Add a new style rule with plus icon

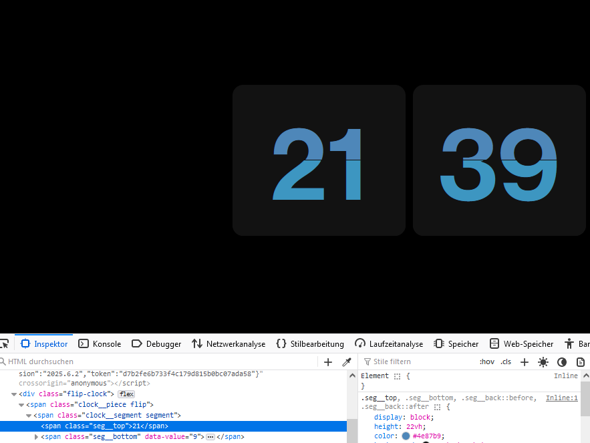(524, 362)
